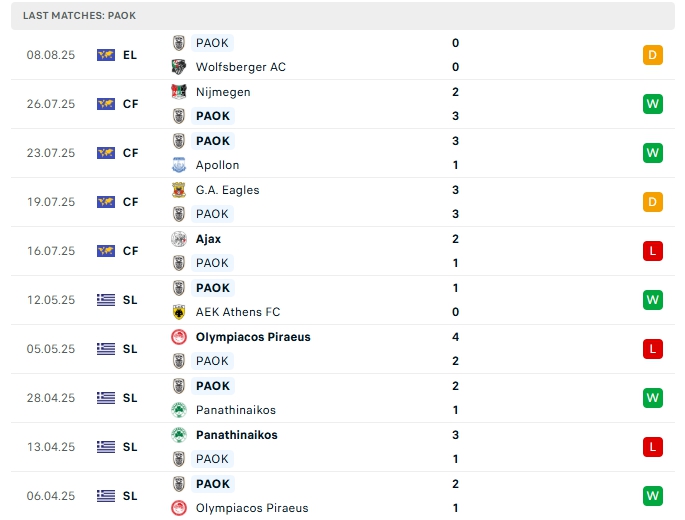Click the Ajax team name
This screenshot has height=520, width=685.
(208, 239)
